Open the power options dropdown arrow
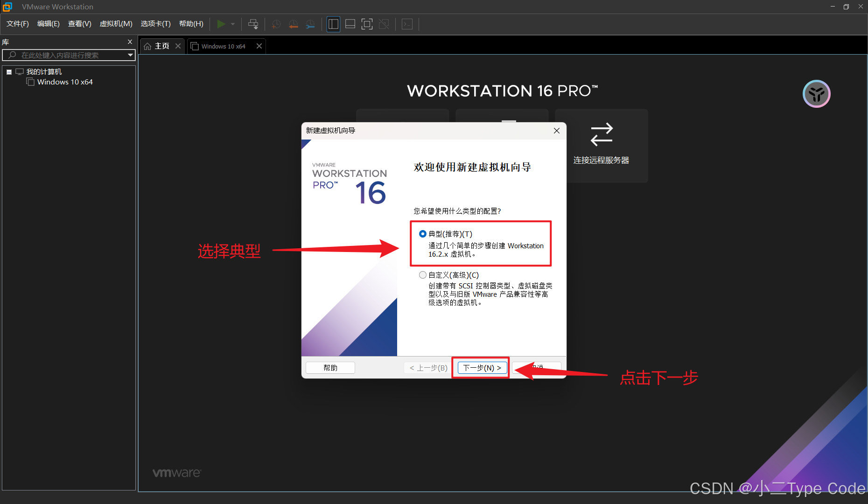868x504 pixels. 233,24
